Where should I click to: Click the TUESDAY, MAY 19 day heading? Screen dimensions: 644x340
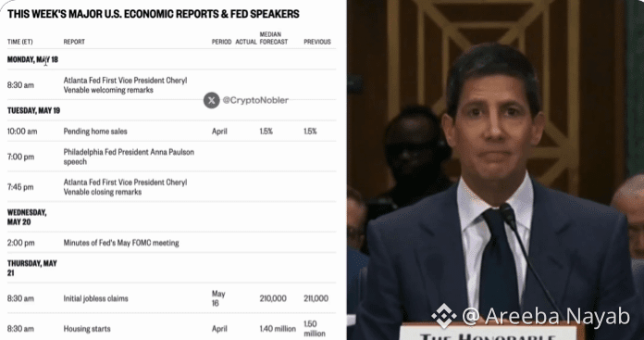(x=33, y=110)
